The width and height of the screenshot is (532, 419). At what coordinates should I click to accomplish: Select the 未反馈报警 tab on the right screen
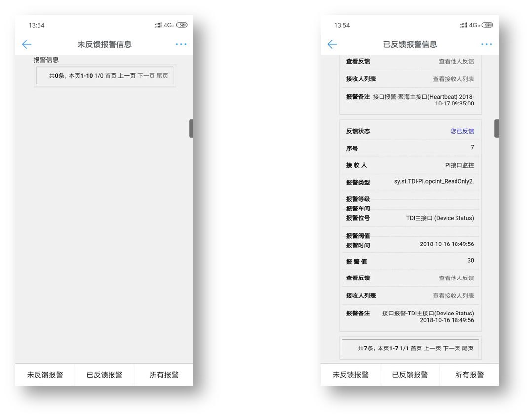coord(351,375)
